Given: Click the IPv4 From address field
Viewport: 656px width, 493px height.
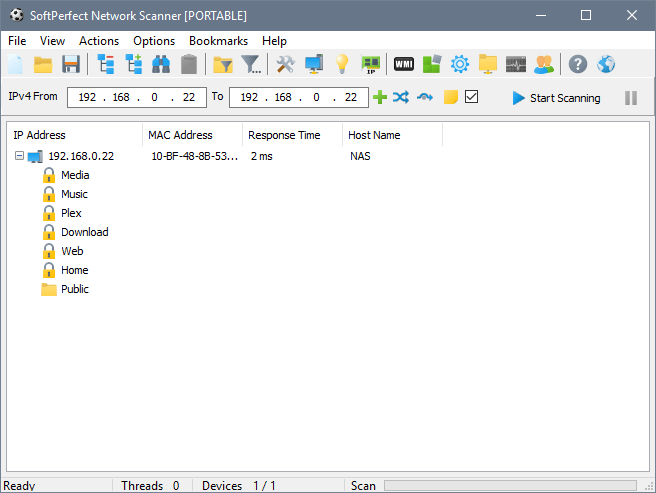Looking at the screenshot, I should [x=137, y=97].
